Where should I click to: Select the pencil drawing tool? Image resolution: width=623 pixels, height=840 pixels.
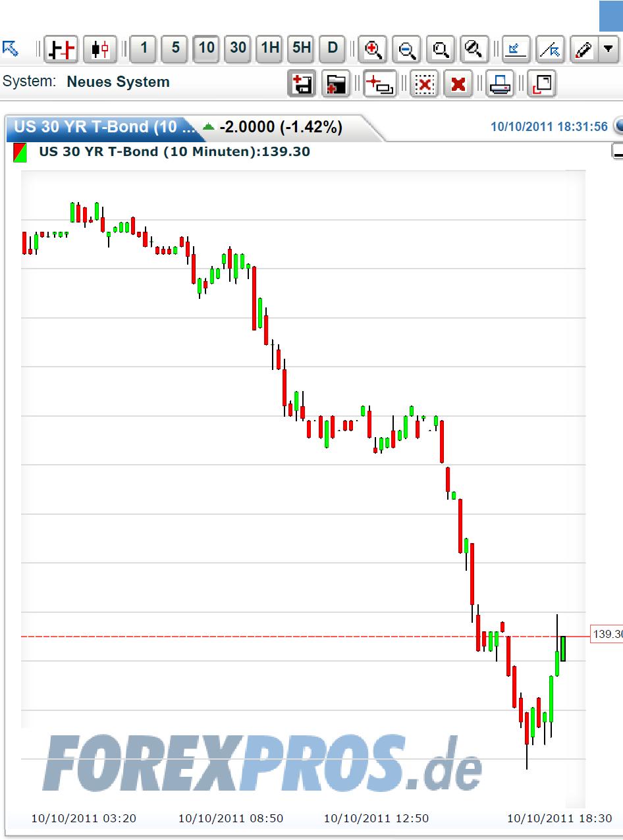click(584, 49)
